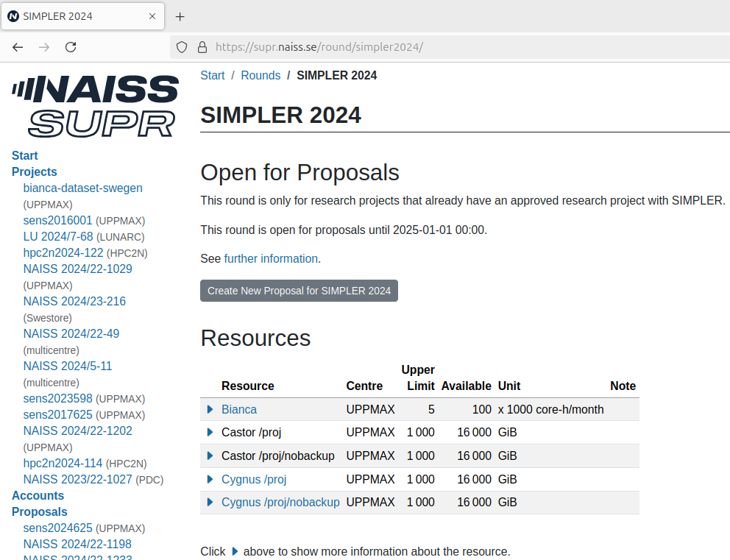Viewport: 730px width, 560px height.
Task: Expand the Castor /proj resource row
Action: point(210,432)
